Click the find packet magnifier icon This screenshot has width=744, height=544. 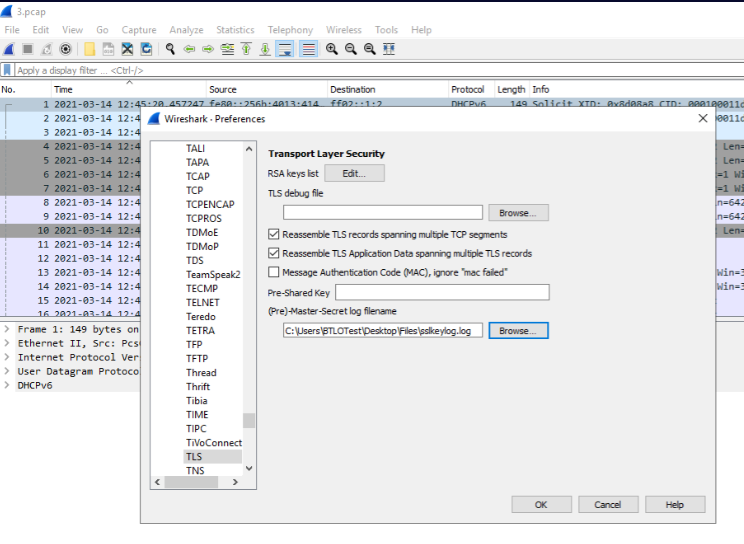tap(170, 48)
